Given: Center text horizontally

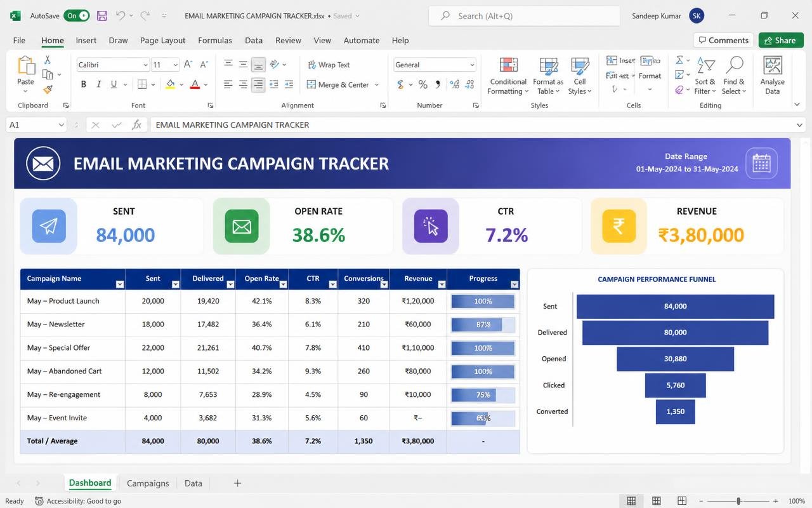Looking at the screenshot, I should [243, 84].
